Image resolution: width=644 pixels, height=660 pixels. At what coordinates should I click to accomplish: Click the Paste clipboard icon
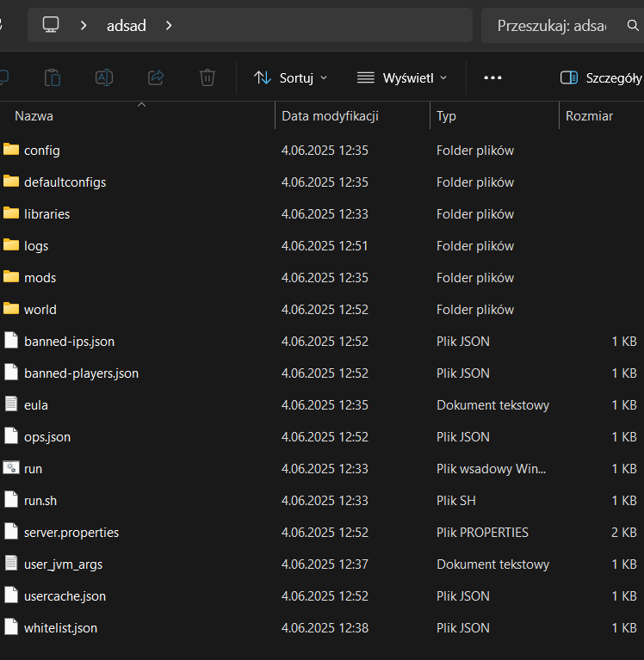(x=53, y=77)
